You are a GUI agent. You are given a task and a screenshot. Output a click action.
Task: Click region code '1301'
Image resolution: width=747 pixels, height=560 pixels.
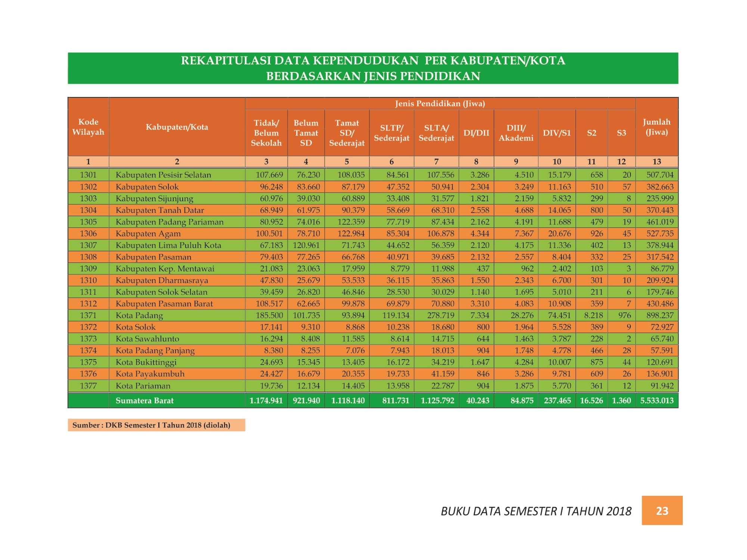88,175
